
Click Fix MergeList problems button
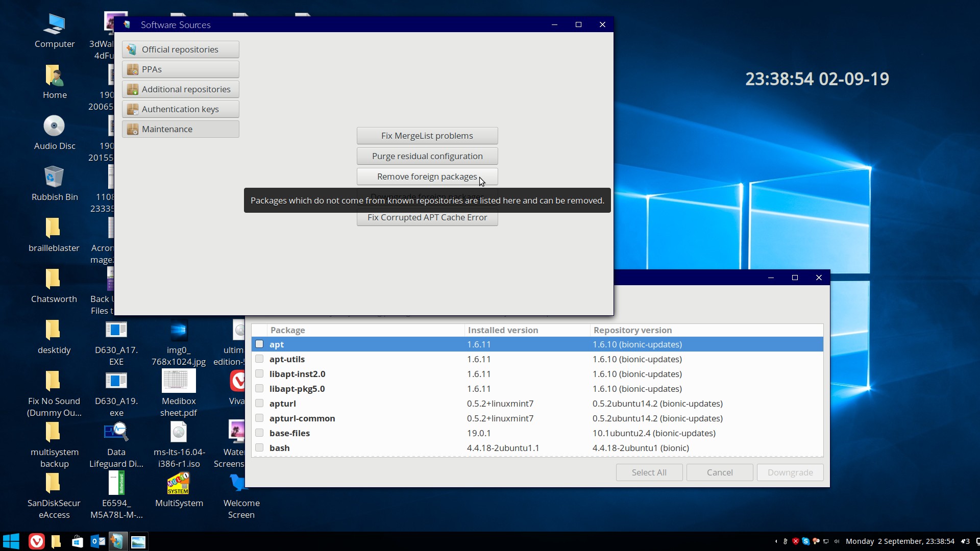427,136
